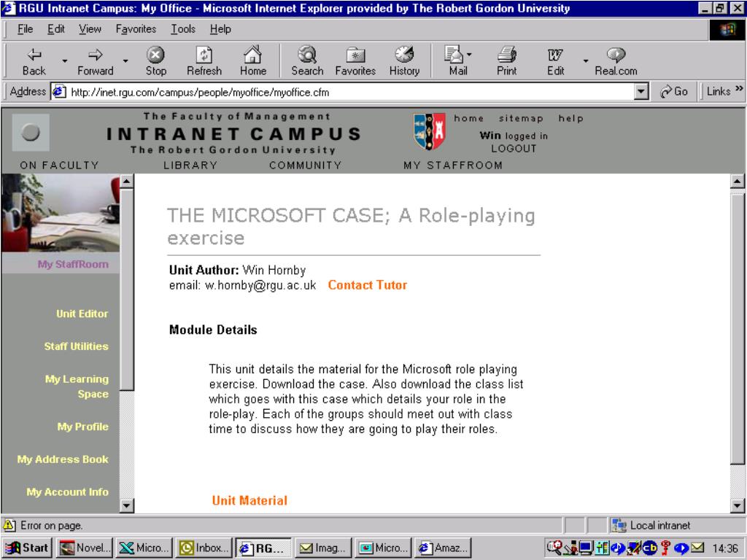Click sidebar frame scroll up arrow
Image resolution: width=747 pixels, height=560 pixels.
(127, 181)
